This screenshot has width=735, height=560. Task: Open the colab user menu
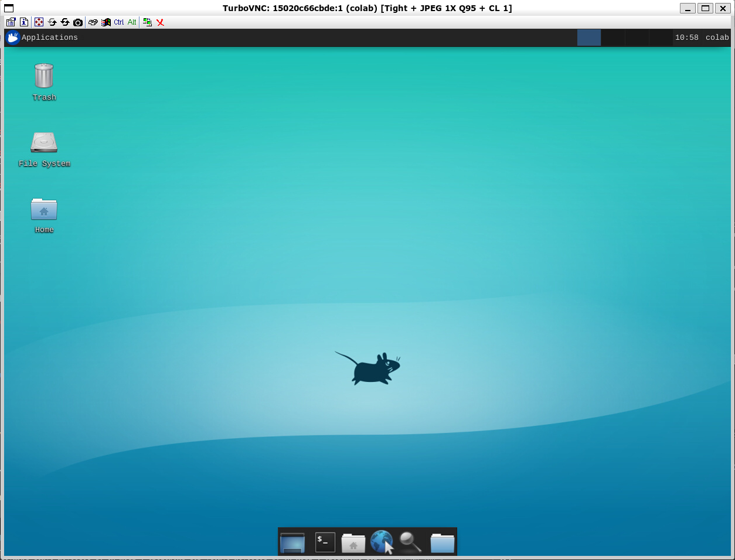717,37
